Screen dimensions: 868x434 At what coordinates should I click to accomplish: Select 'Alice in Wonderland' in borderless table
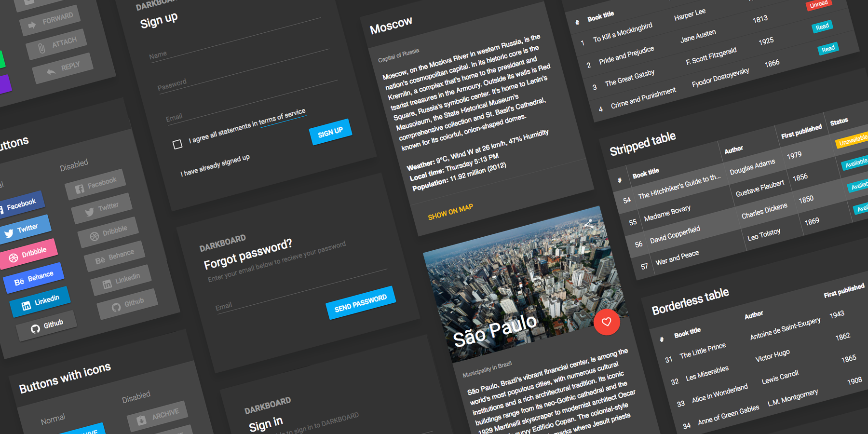click(720, 393)
